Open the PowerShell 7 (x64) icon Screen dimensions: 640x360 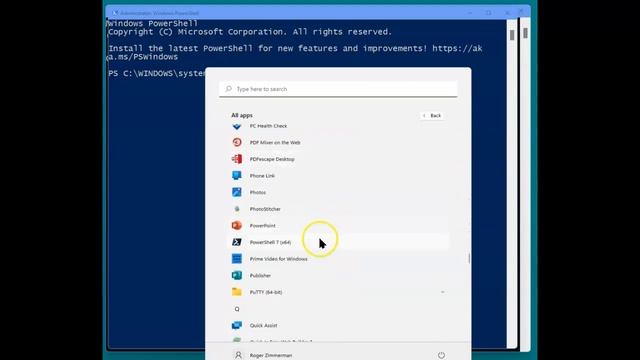(237, 242)
